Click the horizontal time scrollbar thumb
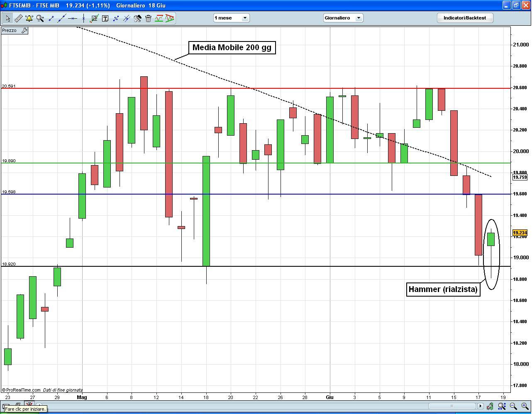Viewport: 532px width, 414px height. [x=452, y=406]
